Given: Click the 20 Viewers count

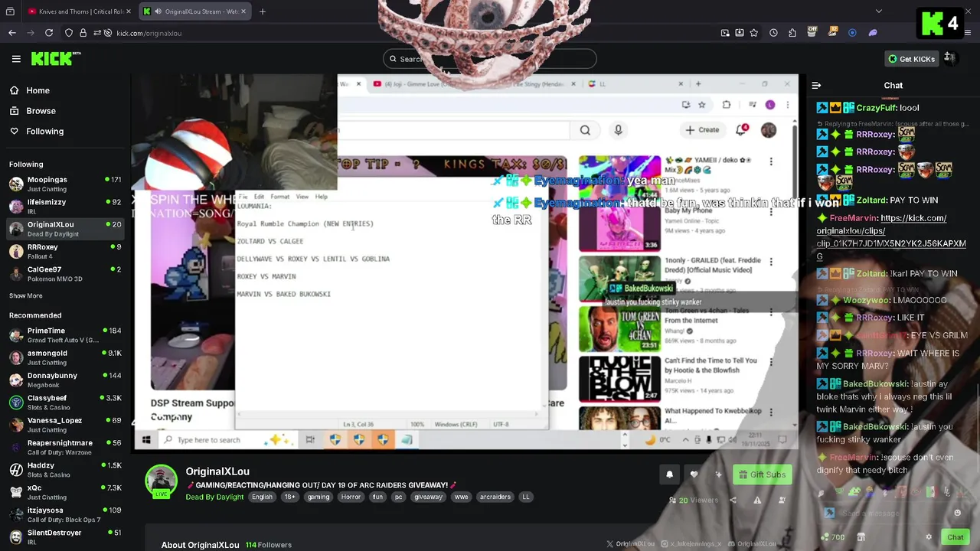Looking at the screenshot, I should pyautogui.click(x=692, y=500).
